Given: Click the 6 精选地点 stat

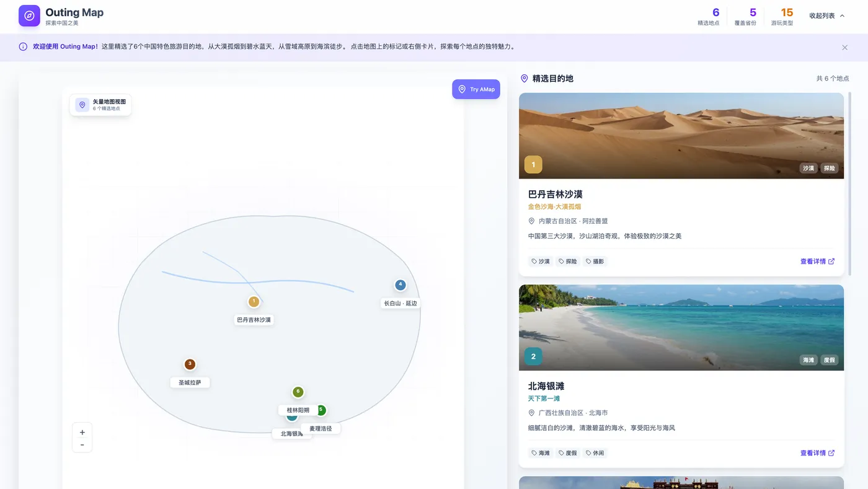Looking at the screenshot, I should pyautogui.click(x=709, y=17).
